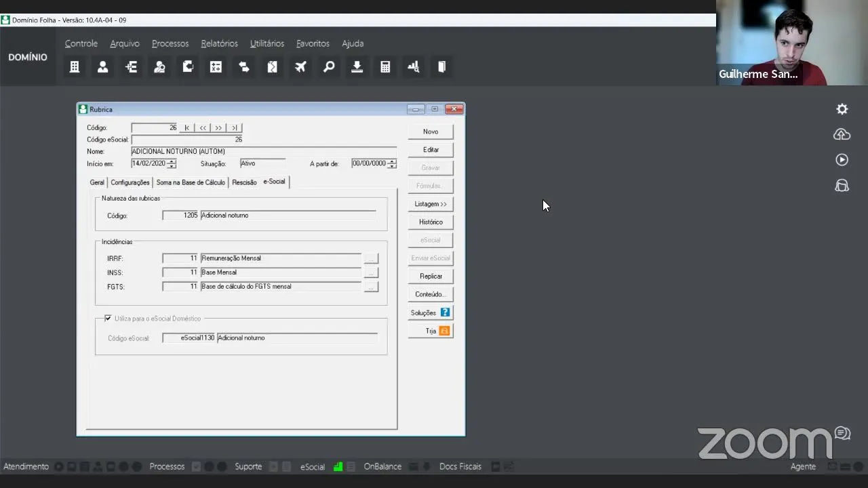This screenshot has height=488, width=868.
Task: Open the calculator toolbar icon
Action: click(385, 67)
